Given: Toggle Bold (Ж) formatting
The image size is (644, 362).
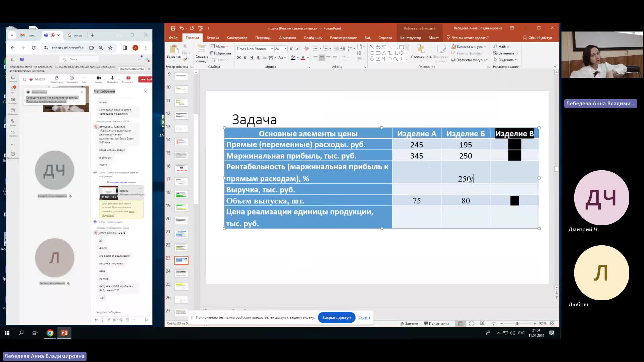Looking at the screenshot, I should coord(239,58).
